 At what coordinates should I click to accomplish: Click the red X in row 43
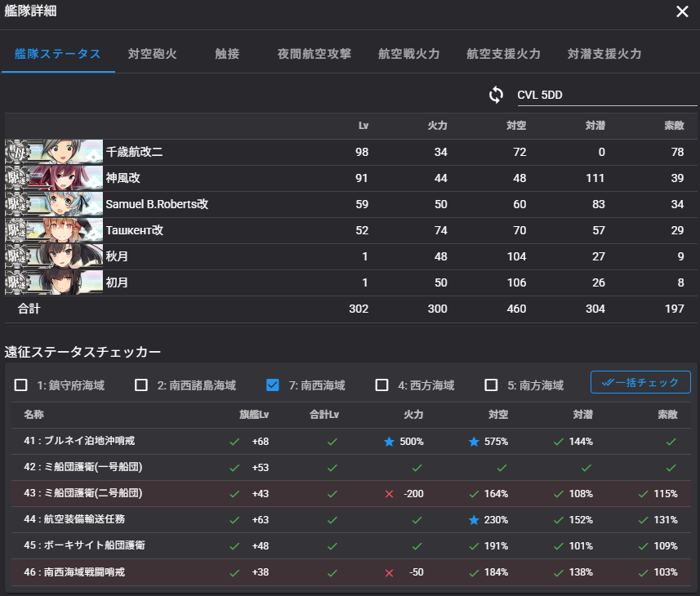(x=390, y=493)
